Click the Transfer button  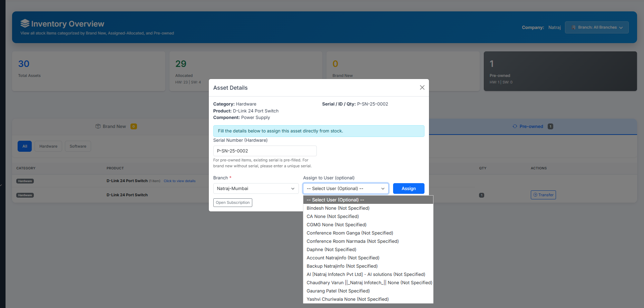[543, 195]
